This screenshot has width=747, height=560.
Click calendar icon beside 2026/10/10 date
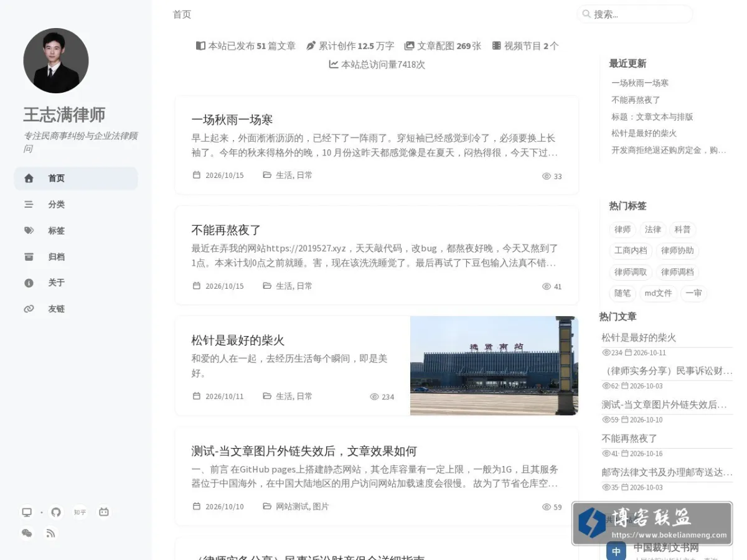click(197, 506)
